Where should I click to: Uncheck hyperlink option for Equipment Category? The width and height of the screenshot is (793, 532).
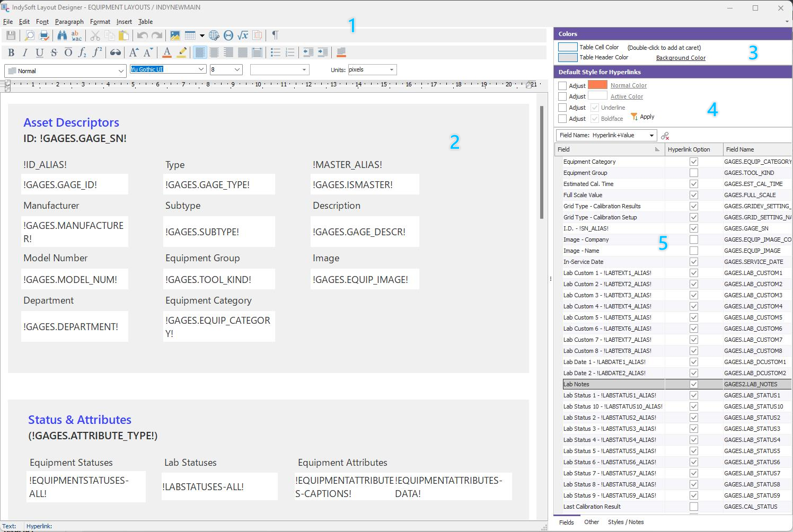coord(693,162)
